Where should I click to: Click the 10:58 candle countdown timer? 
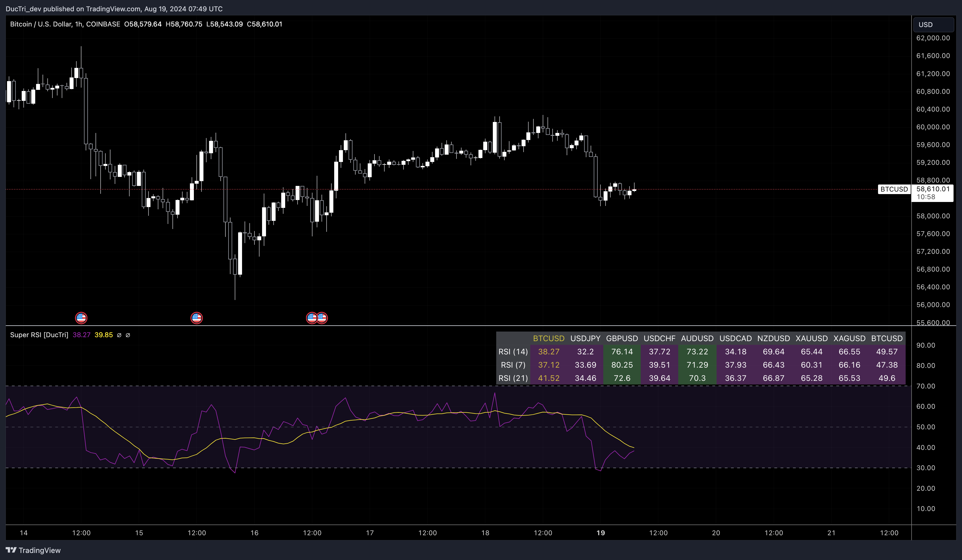(x=926, y=197)
